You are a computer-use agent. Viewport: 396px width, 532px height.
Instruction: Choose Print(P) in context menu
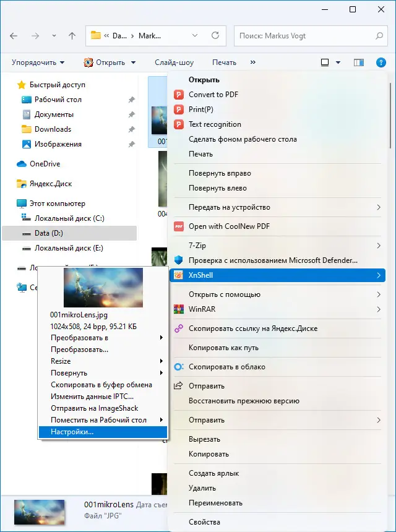pyautogui.click(x=278, y=109)
